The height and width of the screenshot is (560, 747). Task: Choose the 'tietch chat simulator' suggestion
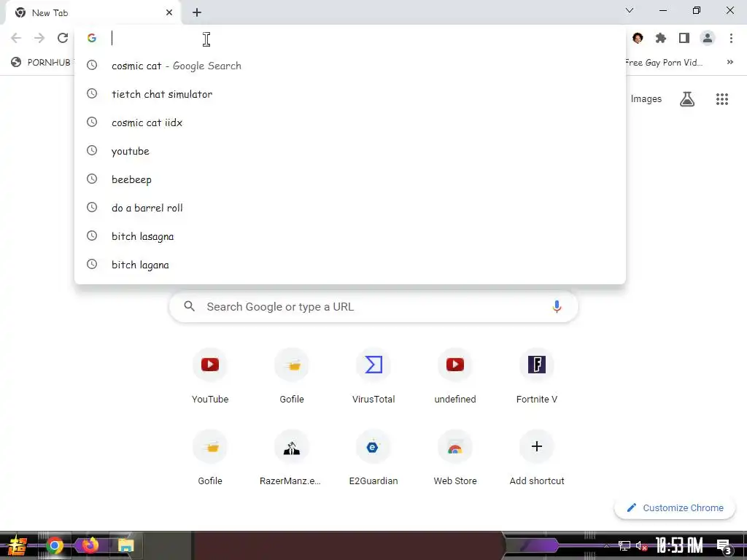[350, 94]
